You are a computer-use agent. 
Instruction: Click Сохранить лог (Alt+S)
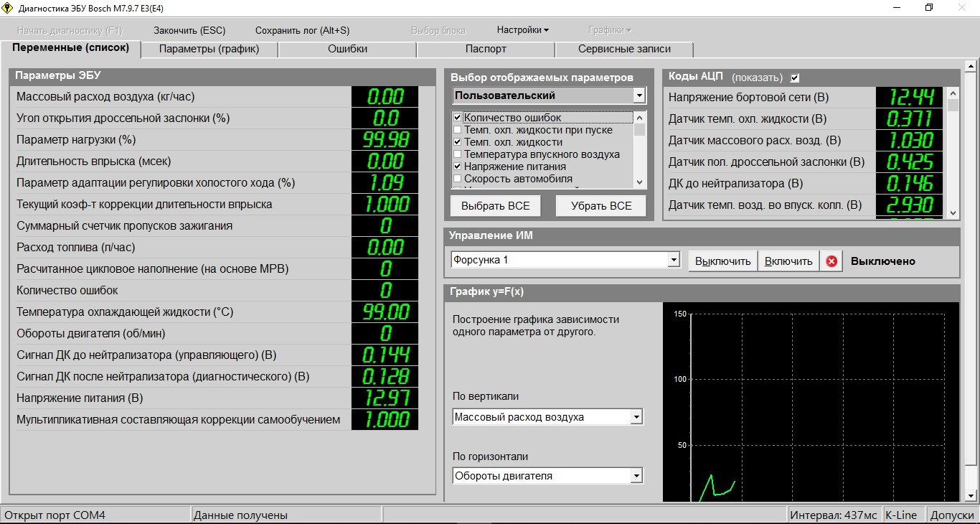[303, 30]
